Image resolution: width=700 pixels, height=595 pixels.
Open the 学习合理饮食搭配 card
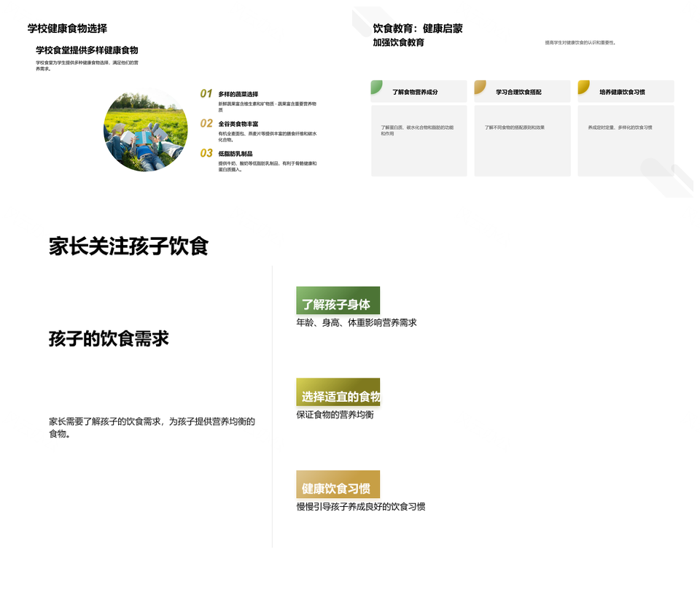(x=522, y=128)
